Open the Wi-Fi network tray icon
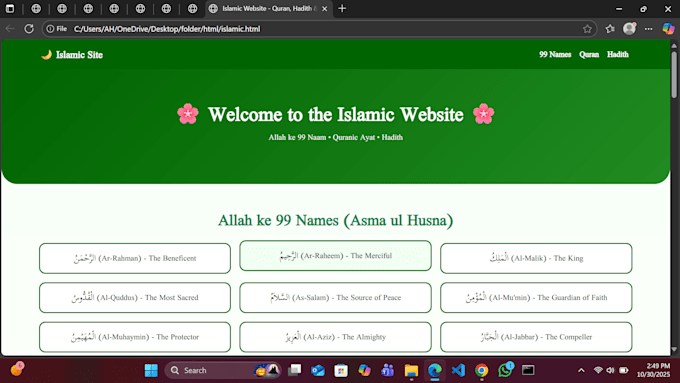The height and width of the screenshot is (383, 680). coord(598,370)
